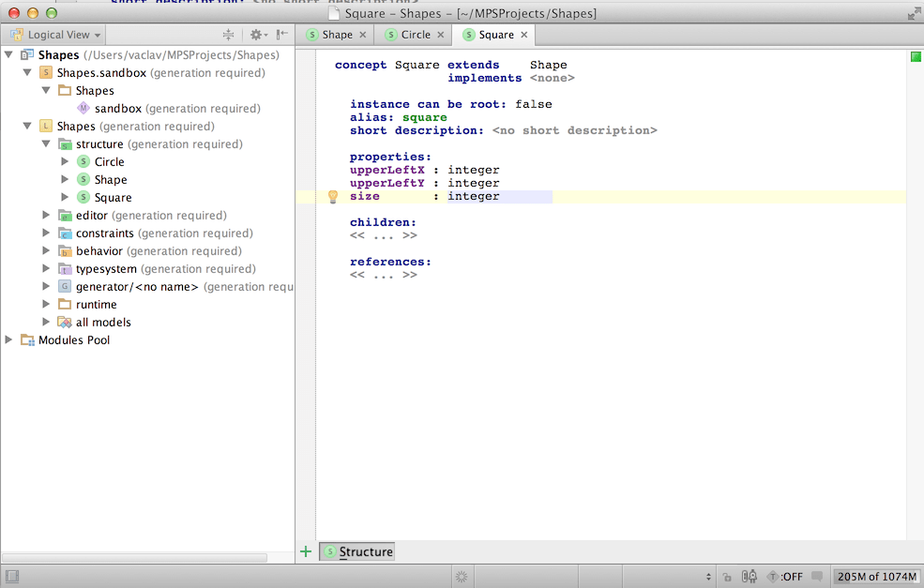Toggle the type-system T:OFF indicator
Screen dimensions: 924x588
click(785, 577)
